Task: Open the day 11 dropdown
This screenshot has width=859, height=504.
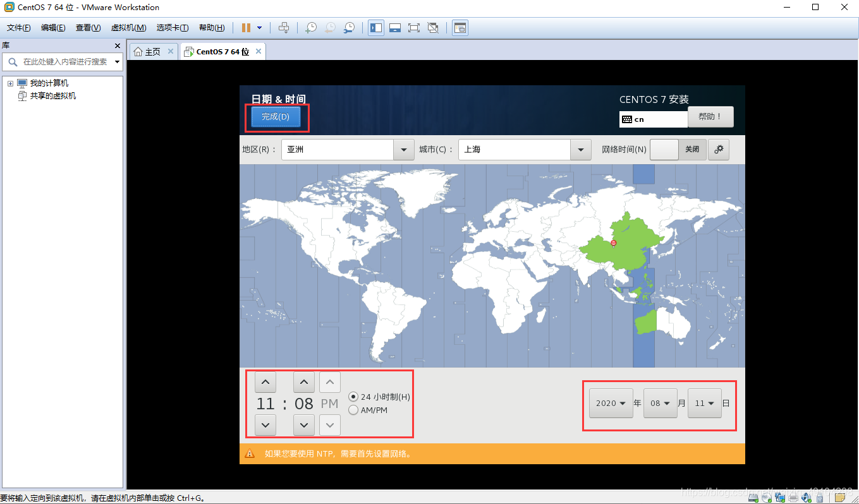Action: tap(704, 403)
